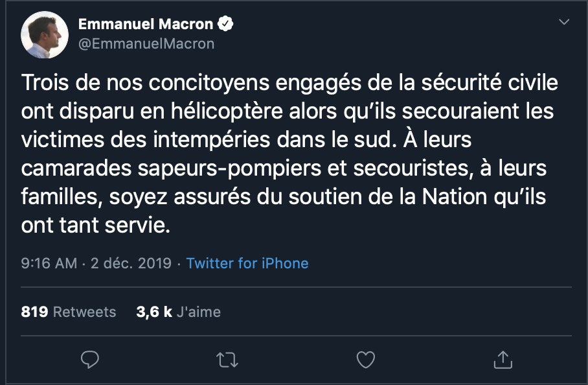Open the J'aime likes list label

(199, 312)
